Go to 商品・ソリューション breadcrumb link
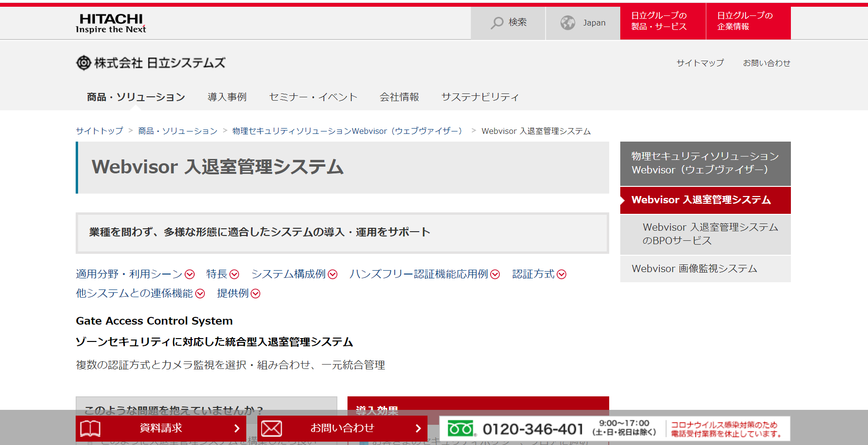 [178, 131]
